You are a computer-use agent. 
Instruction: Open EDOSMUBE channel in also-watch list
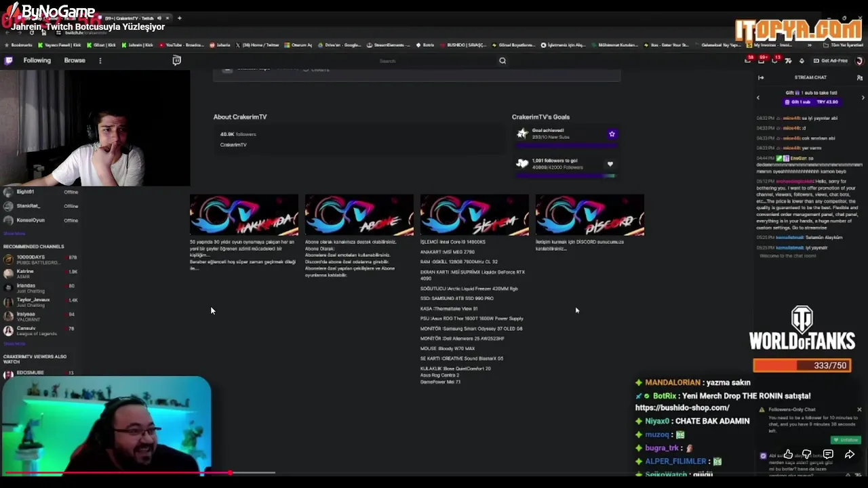[x=41, y=373]
